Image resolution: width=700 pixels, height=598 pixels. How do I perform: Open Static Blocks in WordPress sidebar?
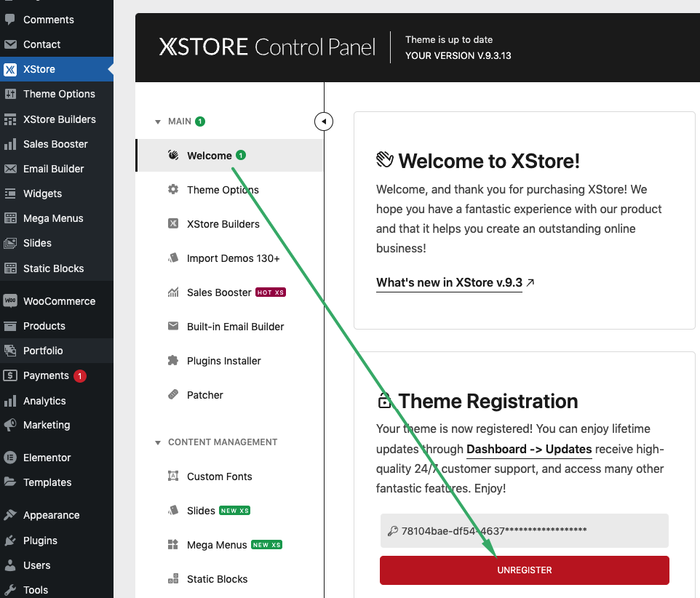[x=57, y=268]
